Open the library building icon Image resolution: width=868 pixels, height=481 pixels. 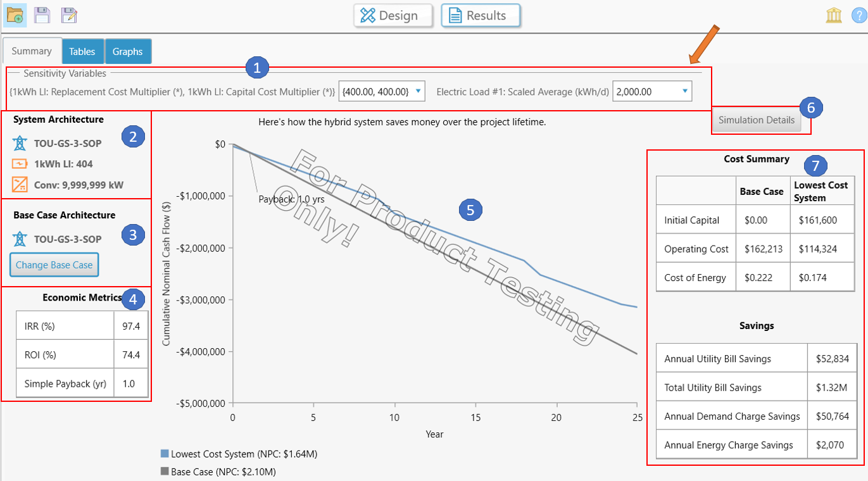[x=834, y=16]
